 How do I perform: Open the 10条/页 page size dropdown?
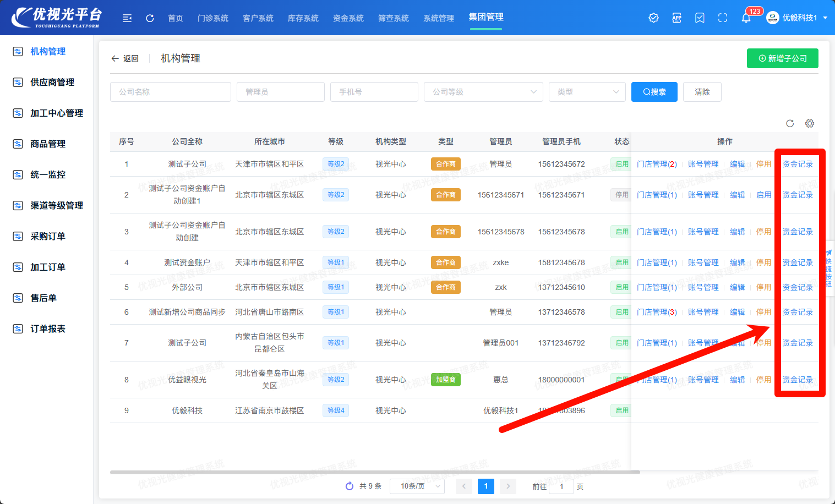coord(417,486)
